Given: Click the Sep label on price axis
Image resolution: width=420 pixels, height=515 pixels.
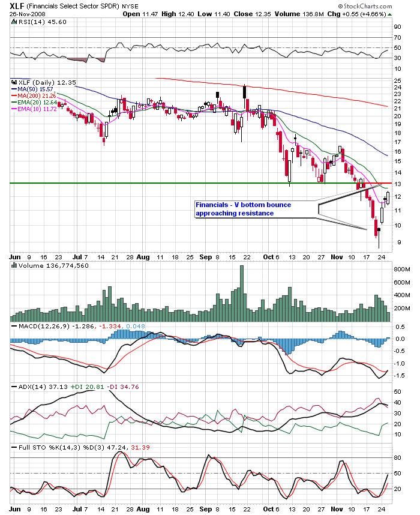Looking at the screenshot, I should point(206,257).
